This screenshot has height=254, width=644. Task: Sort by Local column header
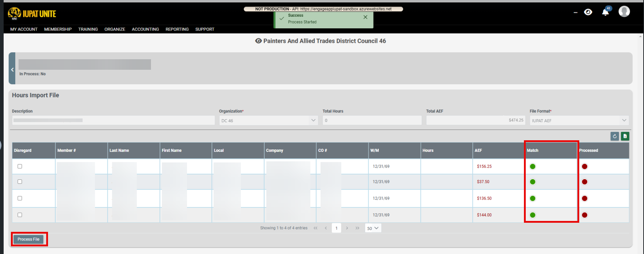[x=238, y=150]
